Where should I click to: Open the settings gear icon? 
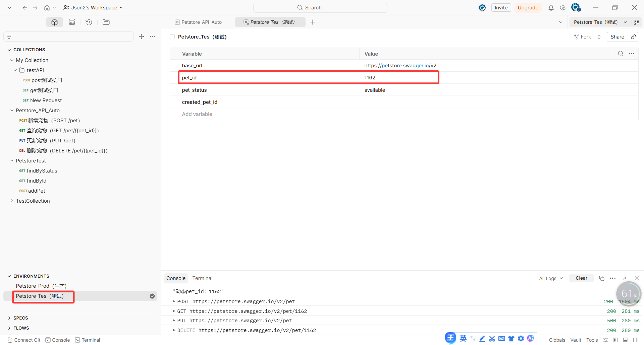(563, 8)
